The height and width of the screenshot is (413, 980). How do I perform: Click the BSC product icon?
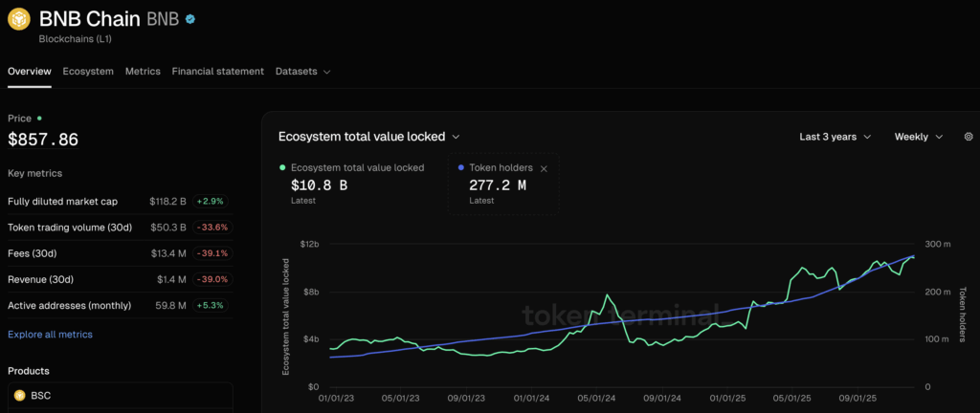coord(19,395)
